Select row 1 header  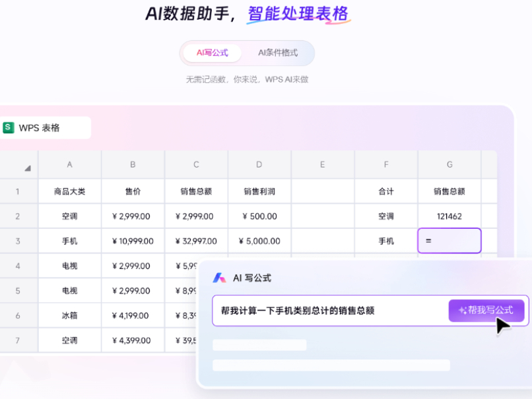coord(18,191)
